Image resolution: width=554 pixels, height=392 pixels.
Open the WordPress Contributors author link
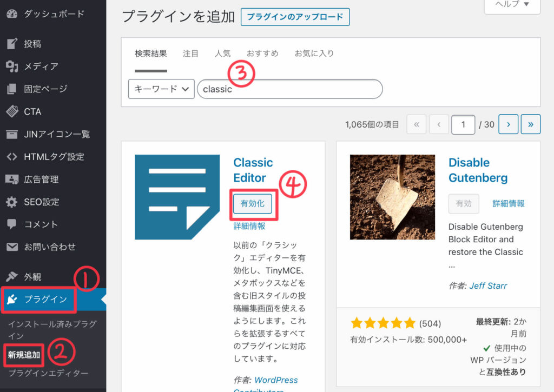pyautogui.click(x=265, y=384)
